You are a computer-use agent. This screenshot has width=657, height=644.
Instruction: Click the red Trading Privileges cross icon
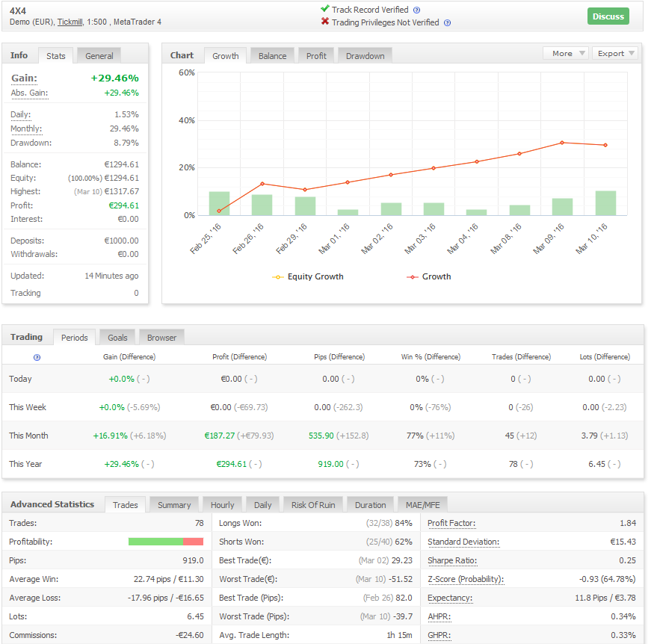coord(324,22)
